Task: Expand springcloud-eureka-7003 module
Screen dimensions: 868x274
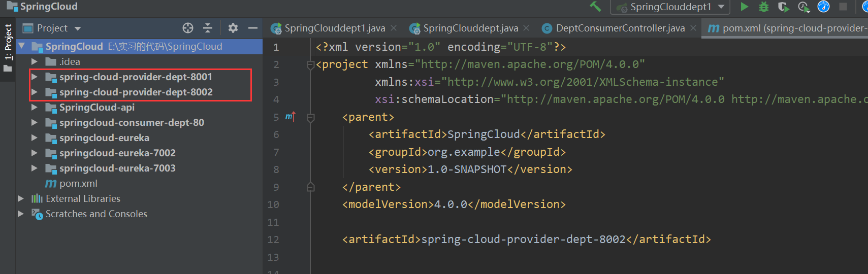Action: pyautogui.click(x=35, y=168)
